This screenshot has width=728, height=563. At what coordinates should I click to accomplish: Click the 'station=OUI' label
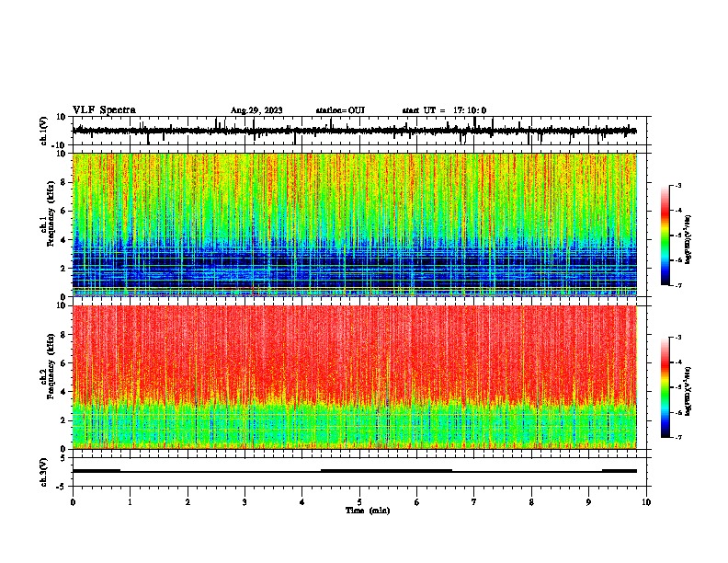(340, 110)
